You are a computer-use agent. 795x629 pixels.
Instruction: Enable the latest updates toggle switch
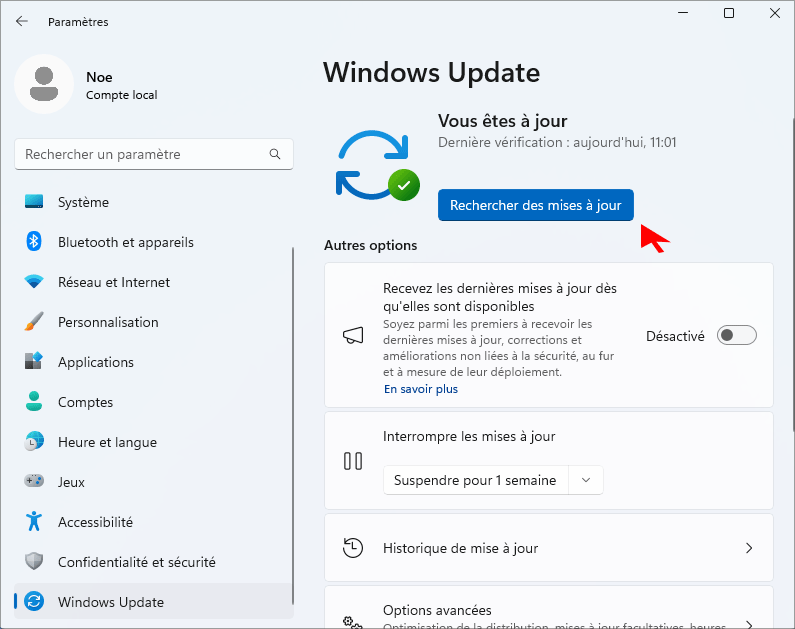pos(737,336)
